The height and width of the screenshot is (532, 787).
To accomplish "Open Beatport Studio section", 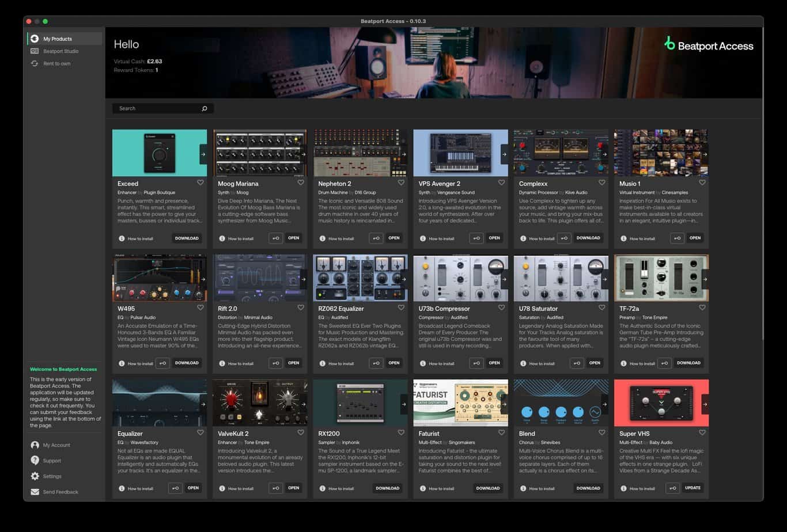I will pos(65,51).
